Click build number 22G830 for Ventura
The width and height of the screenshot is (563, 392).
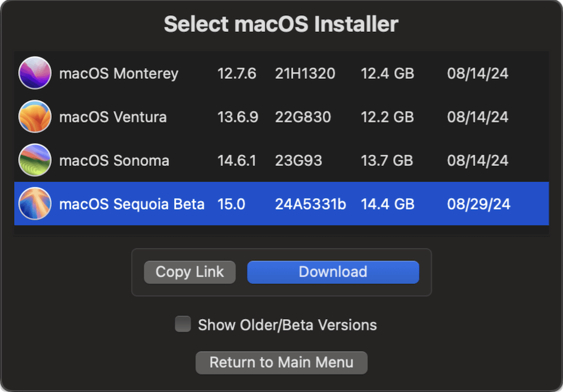(x=305, y=117)
